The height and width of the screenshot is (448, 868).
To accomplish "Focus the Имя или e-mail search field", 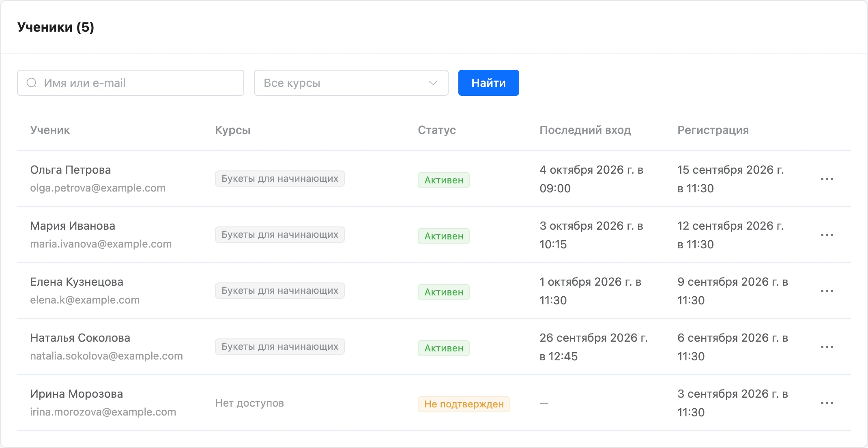I will (131, 83).
